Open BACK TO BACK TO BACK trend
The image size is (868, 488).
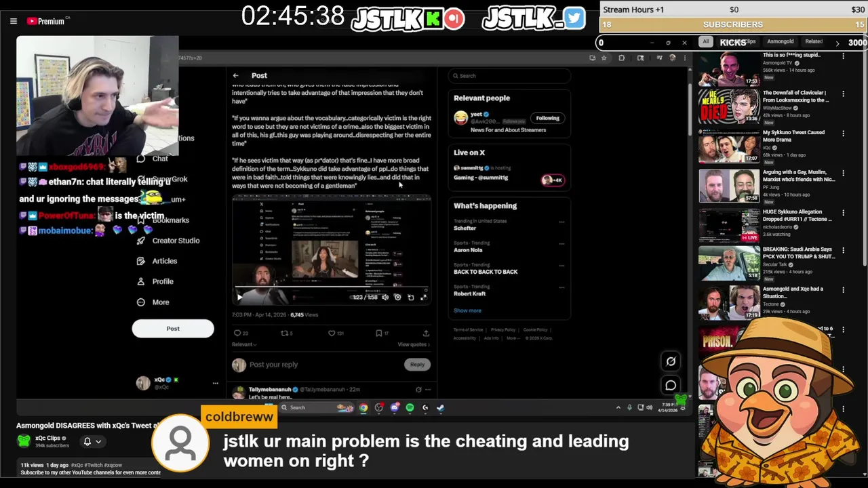point(486,272)
